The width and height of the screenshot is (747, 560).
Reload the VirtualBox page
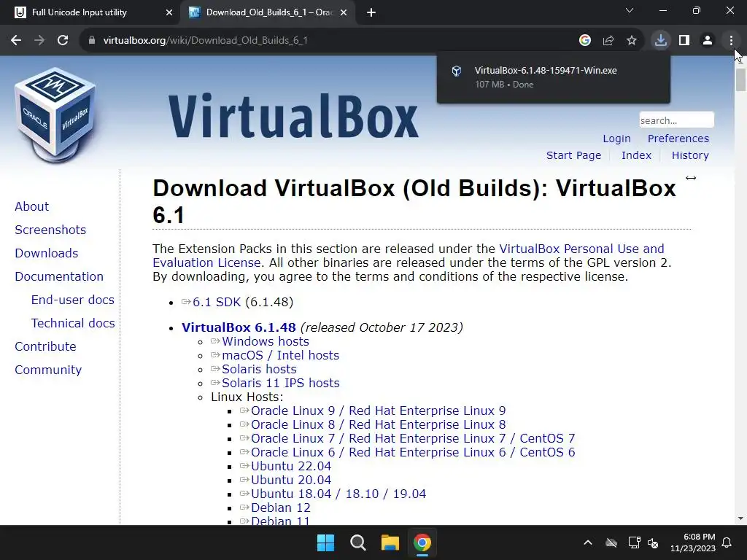point(63,41)
